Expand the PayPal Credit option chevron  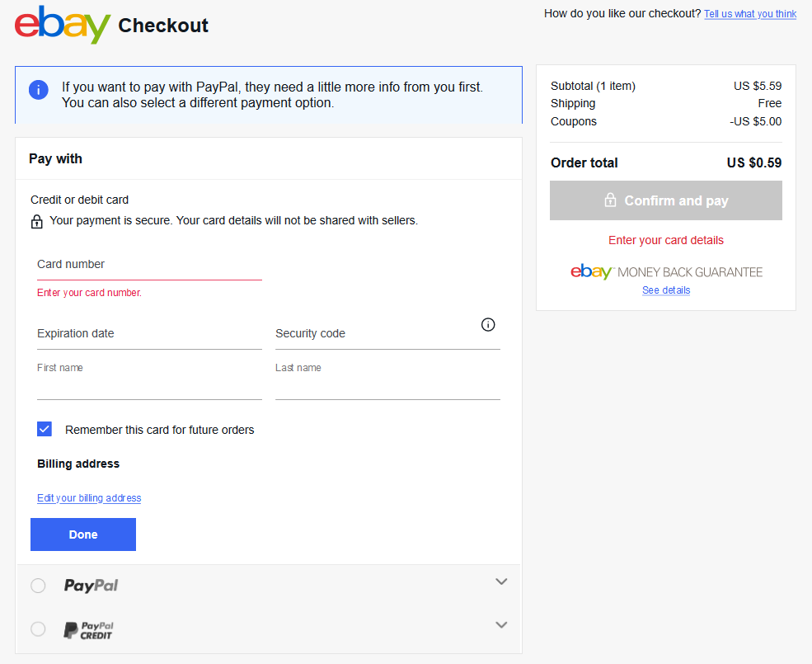tap(501, 625)
